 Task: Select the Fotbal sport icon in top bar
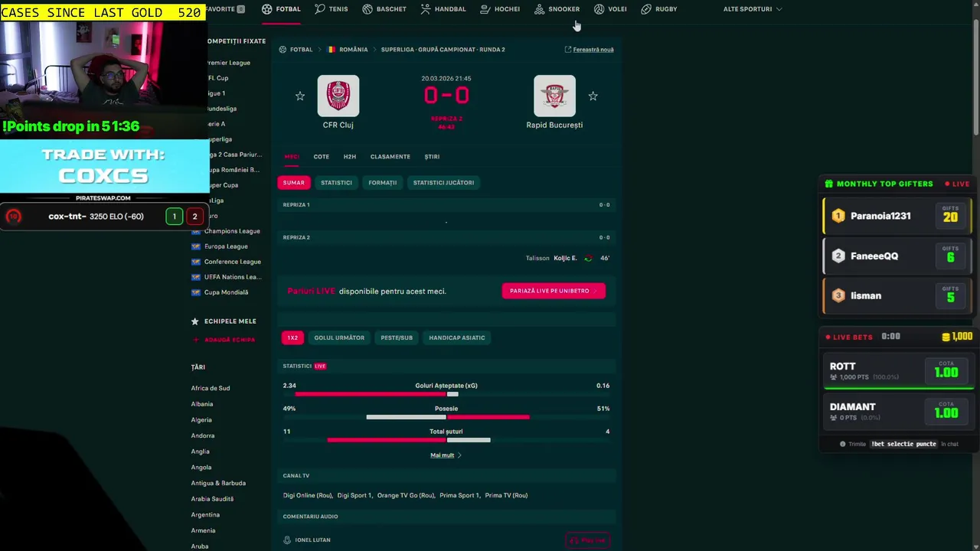click(266, 9)
